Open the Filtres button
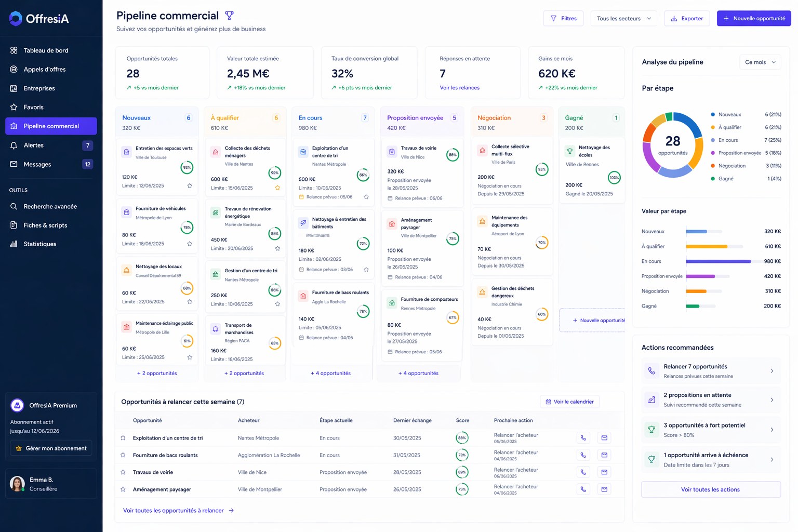The image size is (798, 532). [564, 18]
